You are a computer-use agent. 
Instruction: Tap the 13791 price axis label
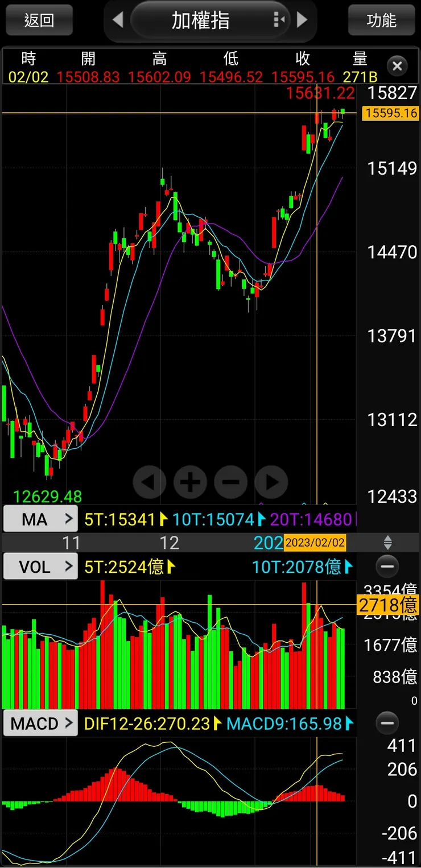click(392, 336)
